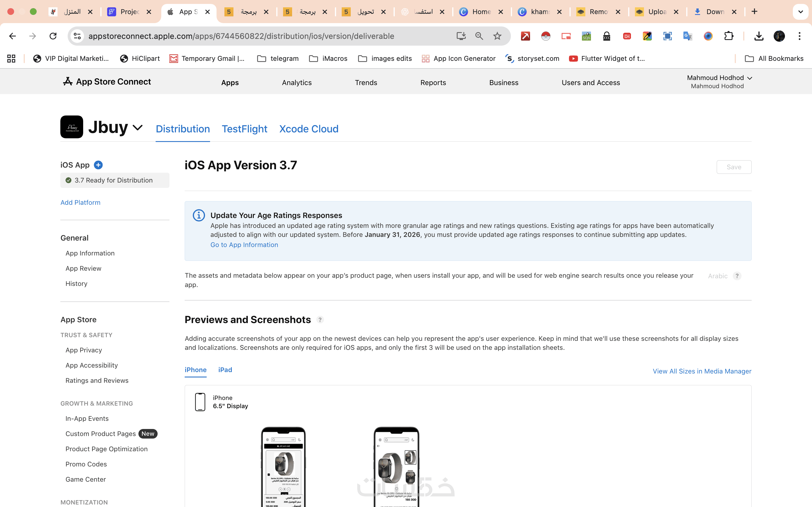Open the Arabic language selector

coord(717,276)
